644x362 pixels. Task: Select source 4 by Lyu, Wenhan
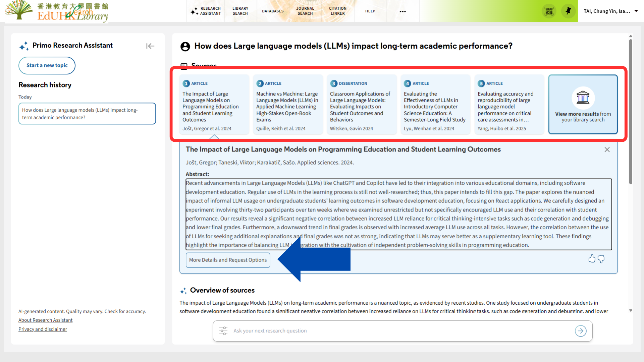coord(435,104)
